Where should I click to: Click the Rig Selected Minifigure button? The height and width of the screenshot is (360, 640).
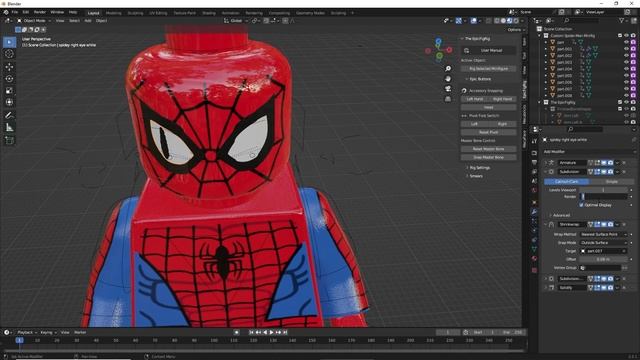click(489, 69)
